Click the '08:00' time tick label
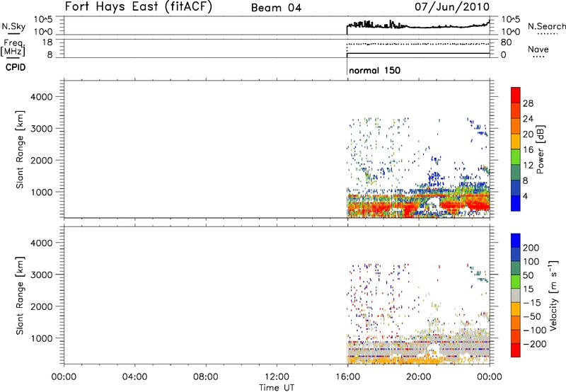Image resolution: width=566 pixels, height=392 pixels. click(206, 377)
